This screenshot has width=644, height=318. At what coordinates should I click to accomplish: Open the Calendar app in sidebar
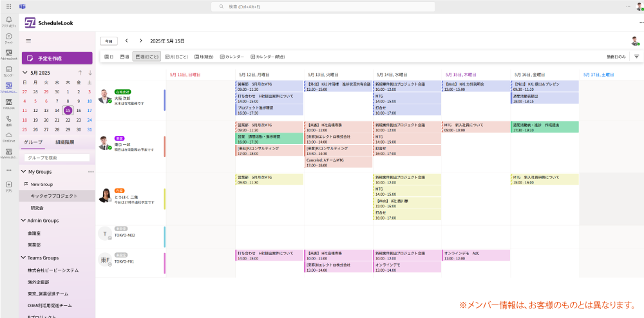click(9, 71)
